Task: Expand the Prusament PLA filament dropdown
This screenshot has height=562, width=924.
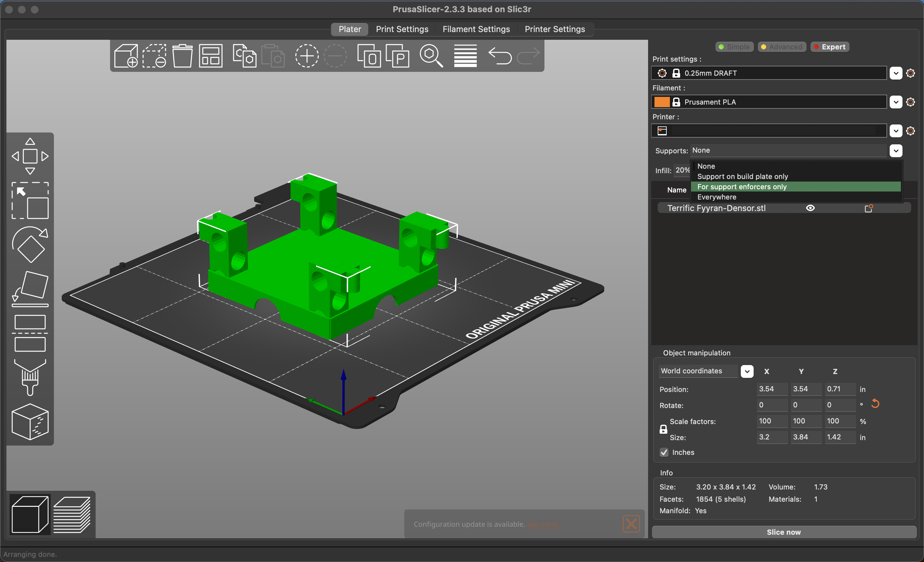Action: pyautogui.click(x=896, y=102)
